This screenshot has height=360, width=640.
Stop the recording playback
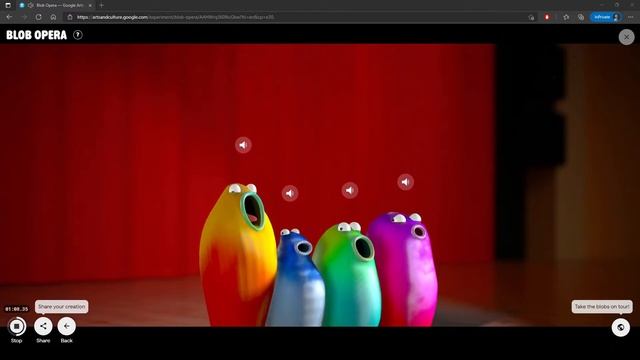point(17,326)
